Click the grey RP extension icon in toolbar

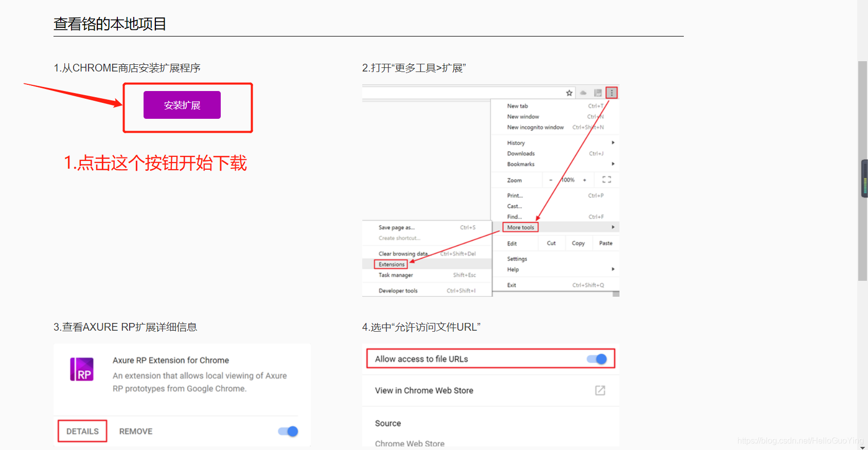598,93
